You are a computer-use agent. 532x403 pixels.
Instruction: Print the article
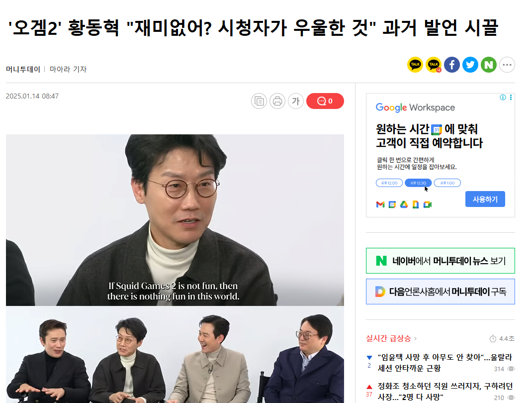coord(277,101)
